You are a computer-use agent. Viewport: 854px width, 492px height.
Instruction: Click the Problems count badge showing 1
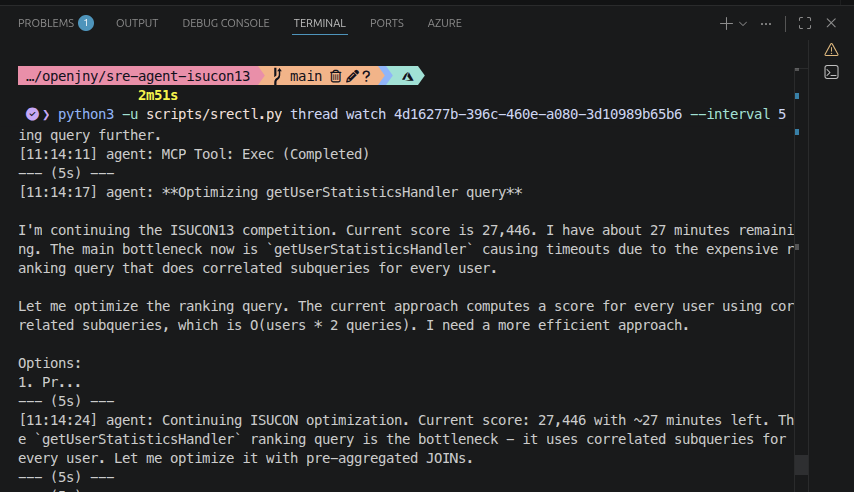(86, 23)
